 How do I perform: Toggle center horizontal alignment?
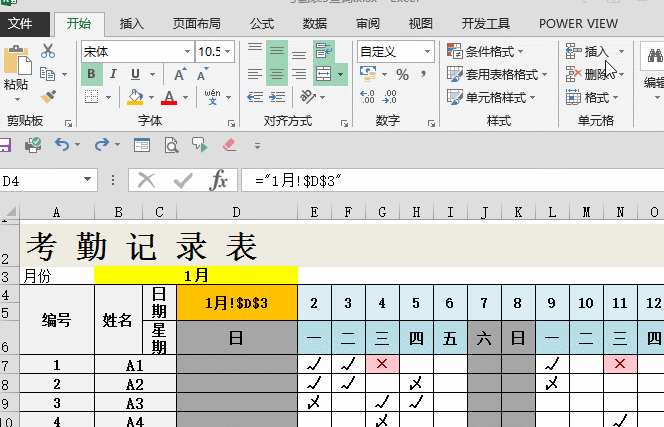point(277,74)
